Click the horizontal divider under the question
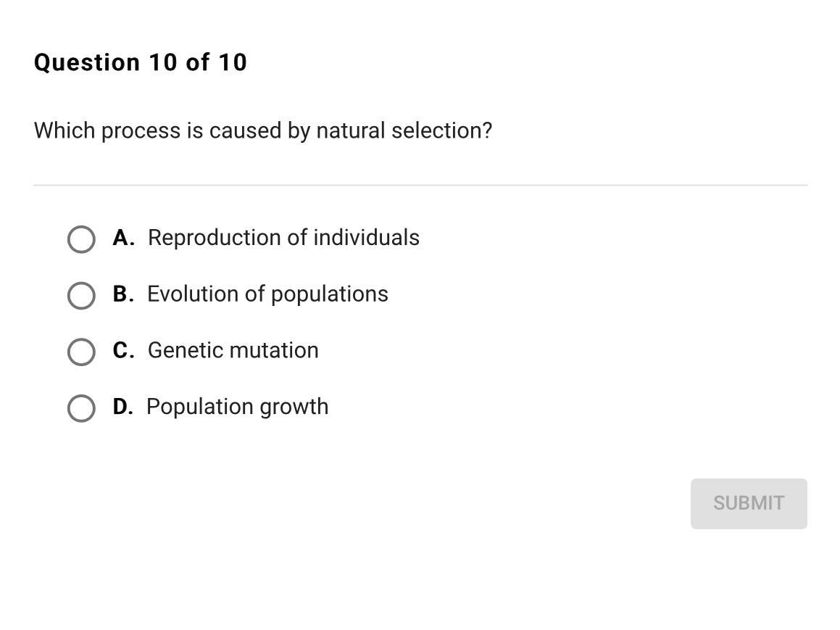 click(420, 185)
